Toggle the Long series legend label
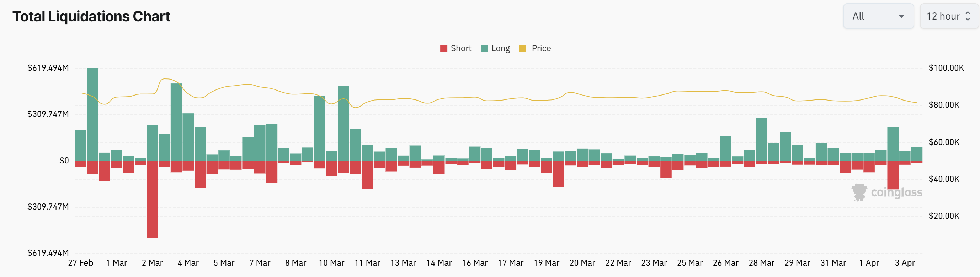Screen dimensions: 980x277 (500, 49)
